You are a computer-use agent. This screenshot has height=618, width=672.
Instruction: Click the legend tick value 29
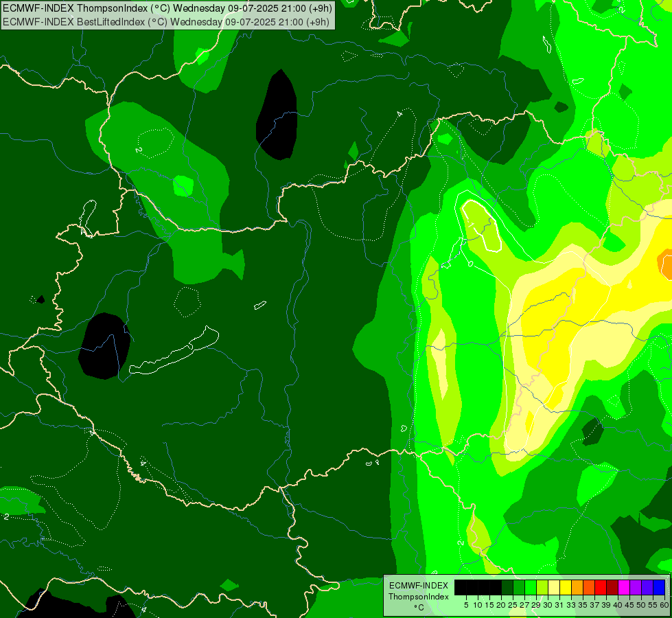(x=537, y=605)
